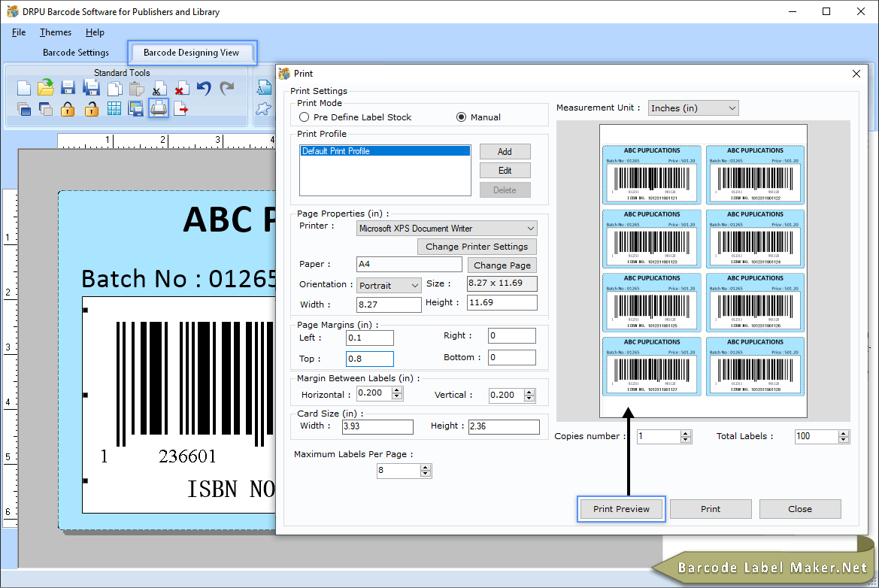The height and width of the screenshot is (588, 879).
Task: Toggle grid display with the grid icon
Action: click(x=114, y=109)
